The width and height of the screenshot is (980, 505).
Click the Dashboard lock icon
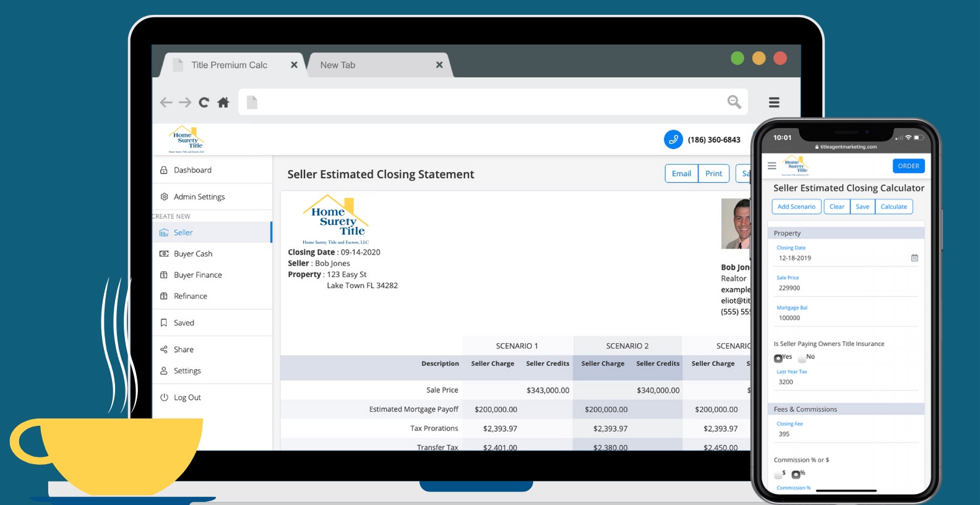(x=164, y=170)
